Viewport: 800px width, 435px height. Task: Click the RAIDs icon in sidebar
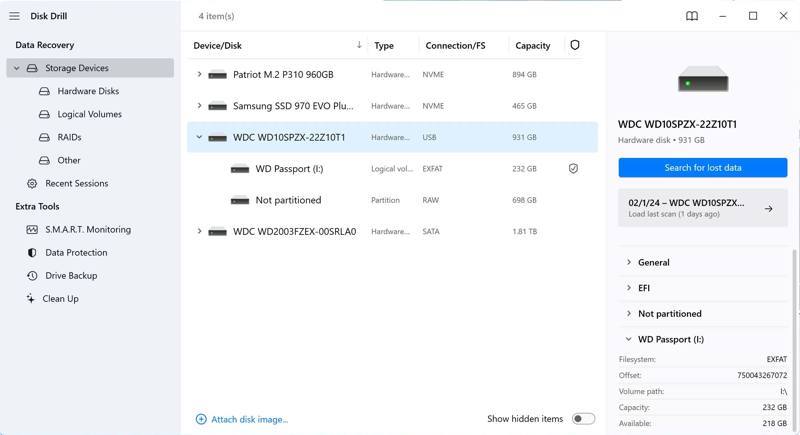(x=44, y=137)
